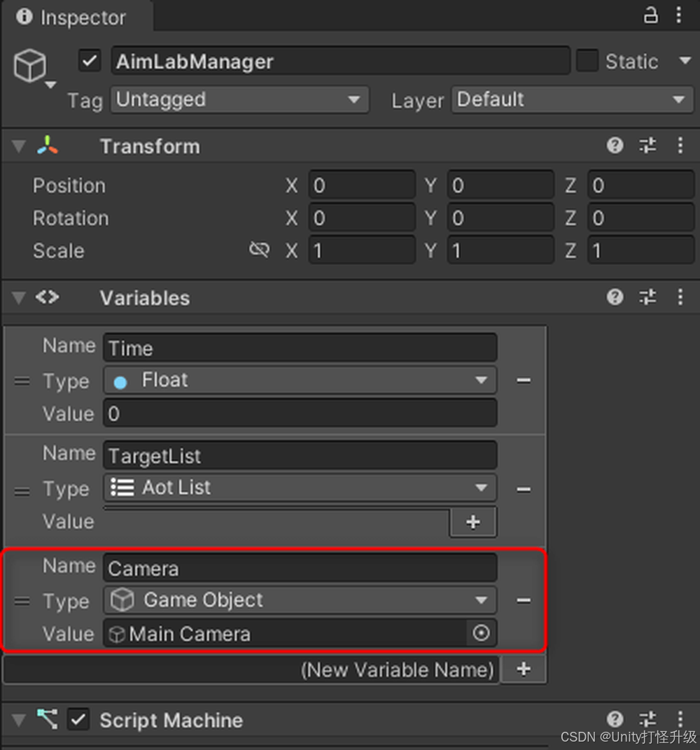Image resolution: width=700 pixels, height=750 pixels.
Task: Click the Rotation X field
Action: point(362,218)
